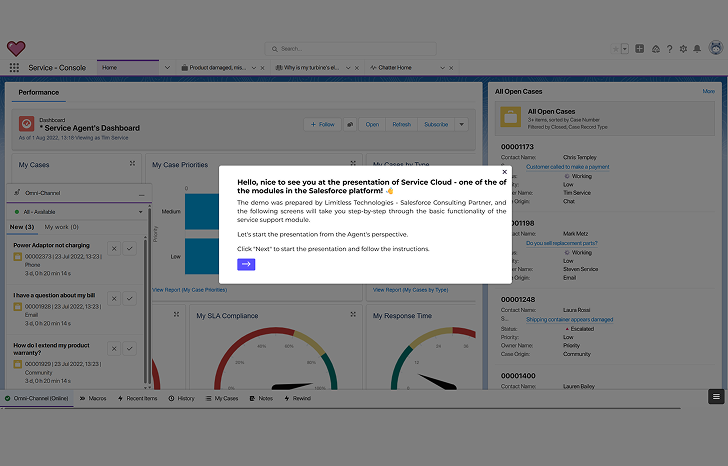The image size is (728, 466).
Task: Open the History utility item
Action: [182, 398]
